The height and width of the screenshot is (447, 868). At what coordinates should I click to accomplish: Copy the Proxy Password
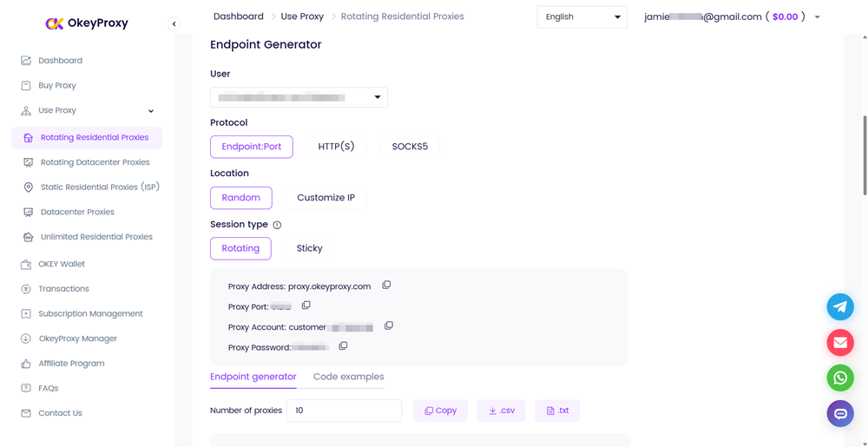point(343,346)
